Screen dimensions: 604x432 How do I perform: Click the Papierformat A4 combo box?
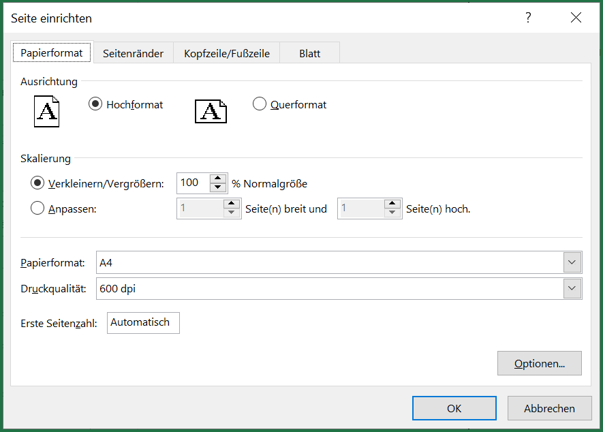coord(339,262)
